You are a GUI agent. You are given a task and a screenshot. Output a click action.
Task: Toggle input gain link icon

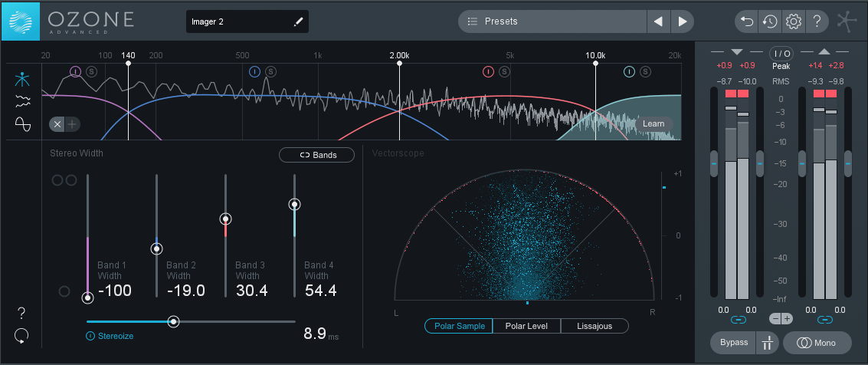pos(737,320)
